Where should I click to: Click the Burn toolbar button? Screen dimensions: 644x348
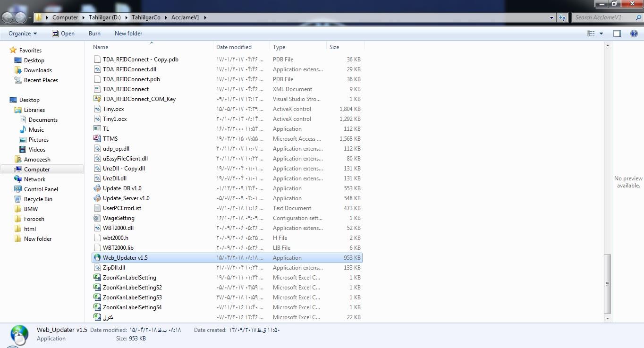click(x=94, y=34)
